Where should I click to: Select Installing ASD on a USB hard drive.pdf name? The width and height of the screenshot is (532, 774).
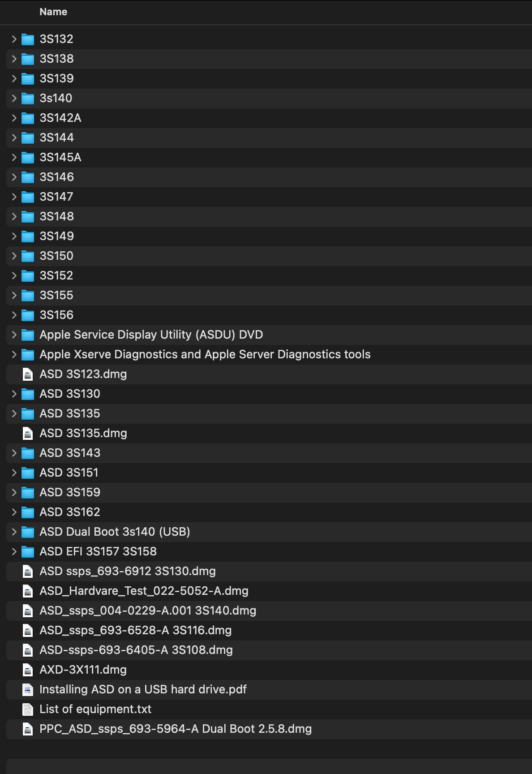143,690
